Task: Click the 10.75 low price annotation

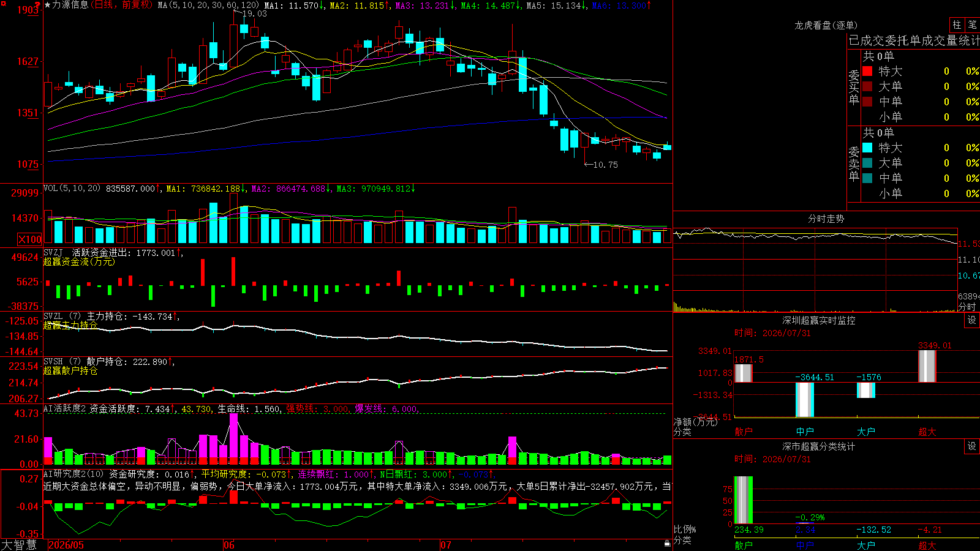Action: coord(606,165)
